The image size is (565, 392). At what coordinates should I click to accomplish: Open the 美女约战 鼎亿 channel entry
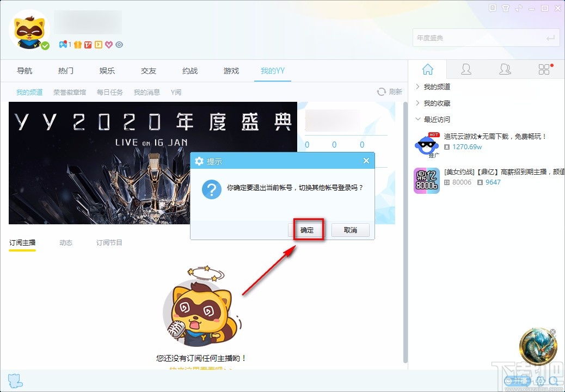pyautogui.click(x=504, y=172)
